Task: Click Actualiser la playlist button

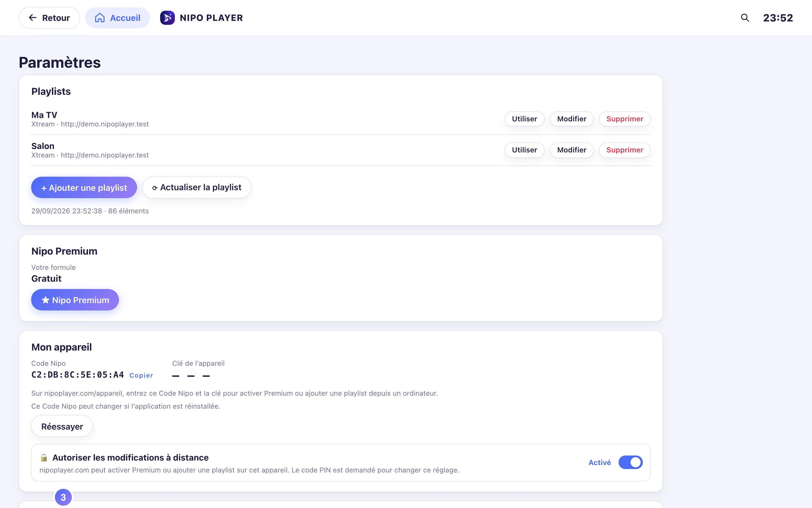Action: pos(197,187)
